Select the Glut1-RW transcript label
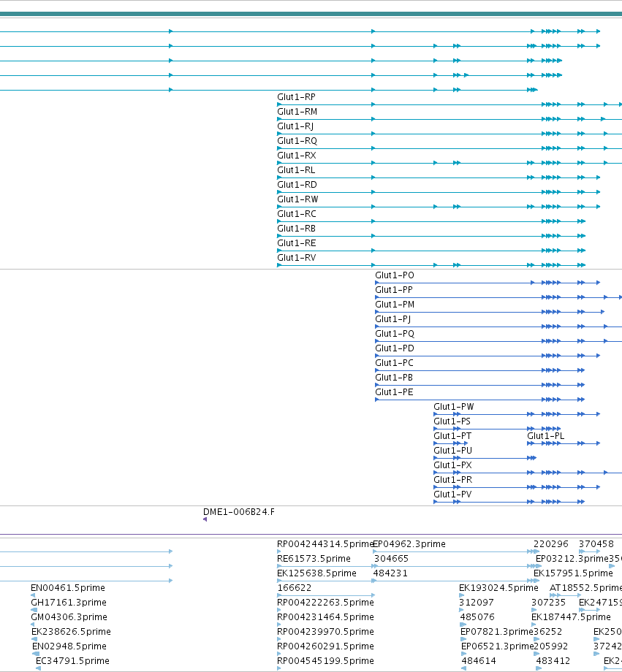Viewport: 622px width, 672px height. pyautogui.click(x=297, y=199)
